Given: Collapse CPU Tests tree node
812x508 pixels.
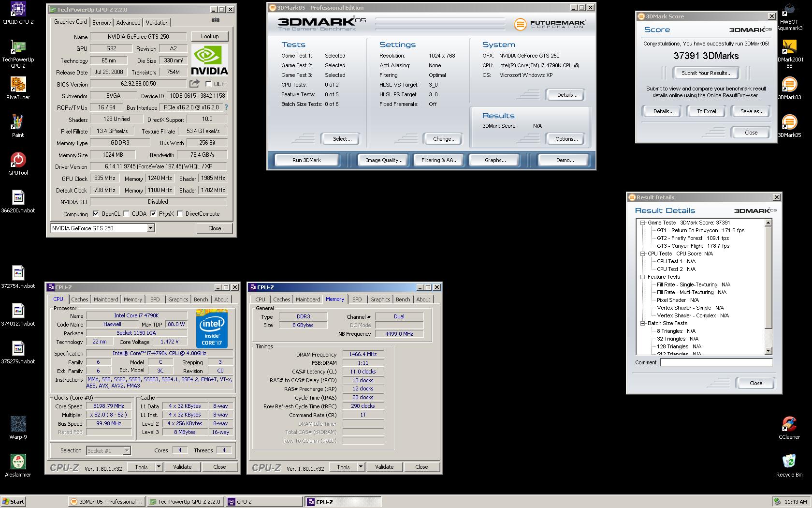Looking at the screenshot, I should coord(642,254).
